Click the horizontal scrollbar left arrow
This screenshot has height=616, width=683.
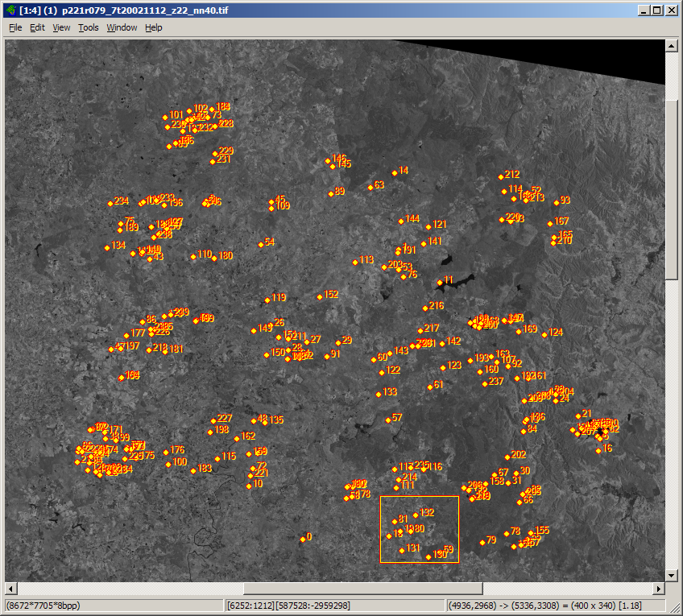tap(11, 589)
